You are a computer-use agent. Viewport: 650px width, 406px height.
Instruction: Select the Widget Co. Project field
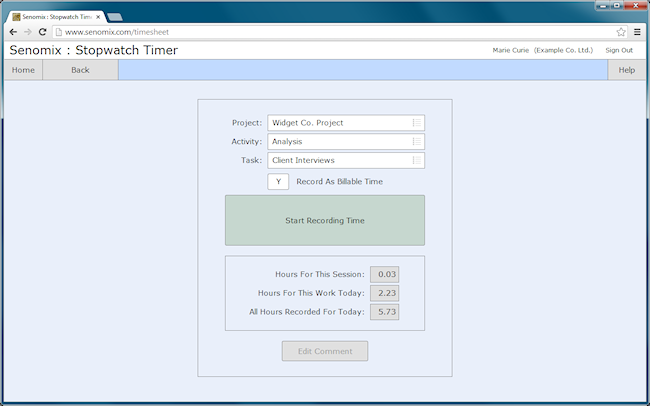click(x=346, y=123)
